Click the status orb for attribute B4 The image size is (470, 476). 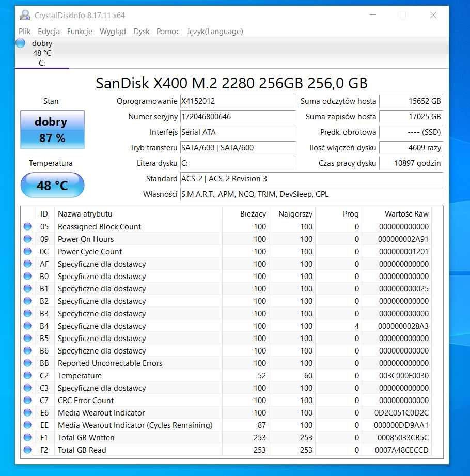click(27, 326)
